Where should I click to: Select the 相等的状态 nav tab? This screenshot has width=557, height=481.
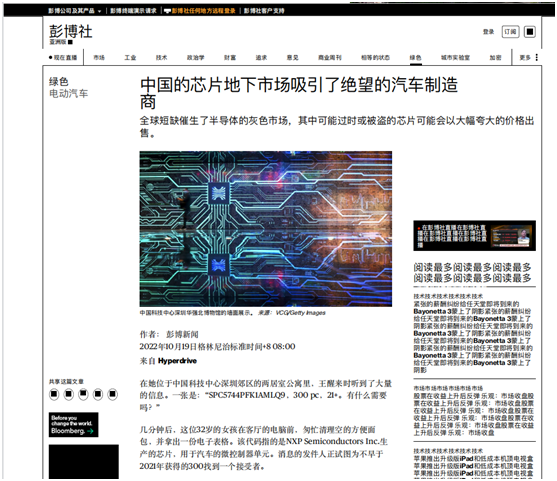[x=375, y=58]
